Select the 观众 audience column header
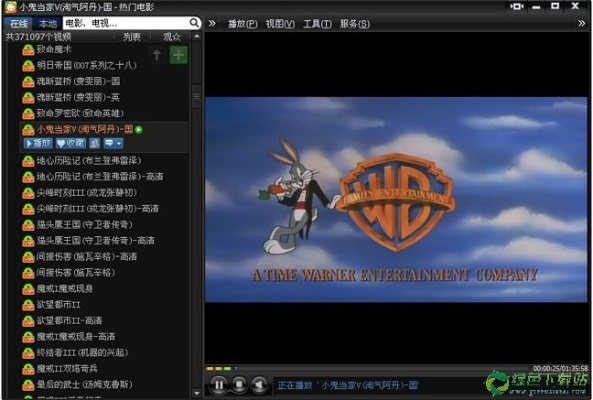 click(172, 37)
